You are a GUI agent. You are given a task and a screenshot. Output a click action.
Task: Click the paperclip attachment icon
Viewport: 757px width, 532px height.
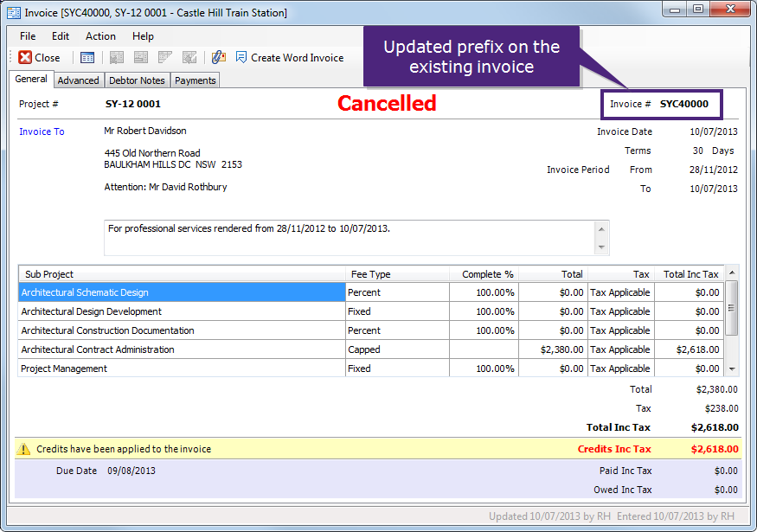[x=219, y=57]
